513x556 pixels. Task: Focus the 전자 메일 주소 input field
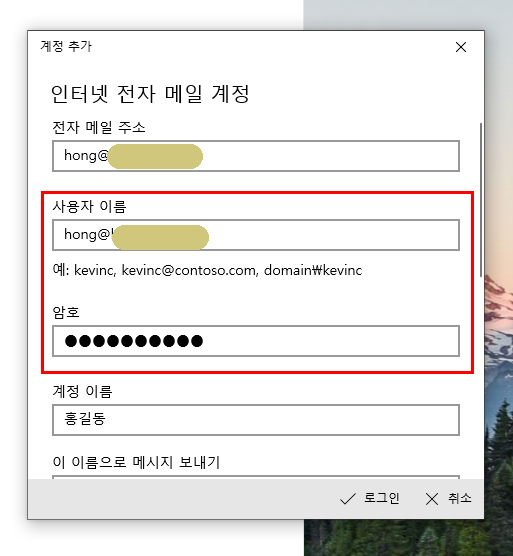point(256,156)
